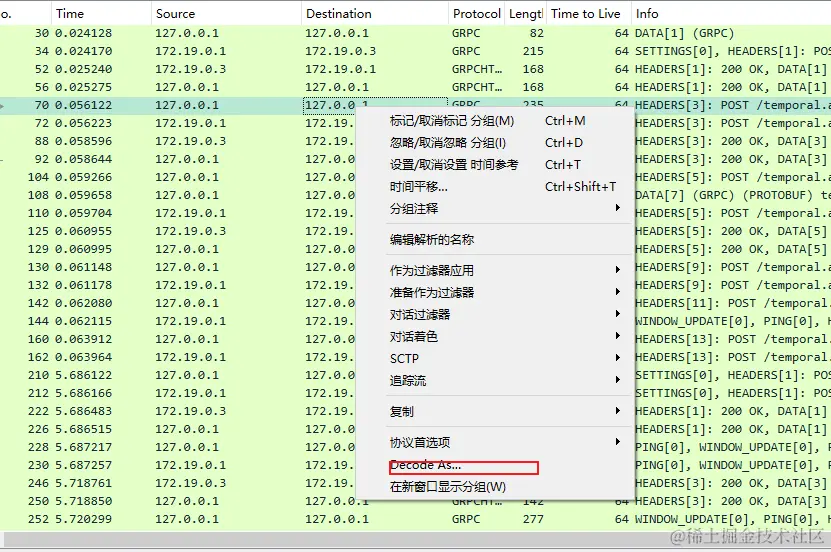This screenshot has height=552, width=831.
Task: Select packet 226 time 5.686515
Action: click(84, 430)
